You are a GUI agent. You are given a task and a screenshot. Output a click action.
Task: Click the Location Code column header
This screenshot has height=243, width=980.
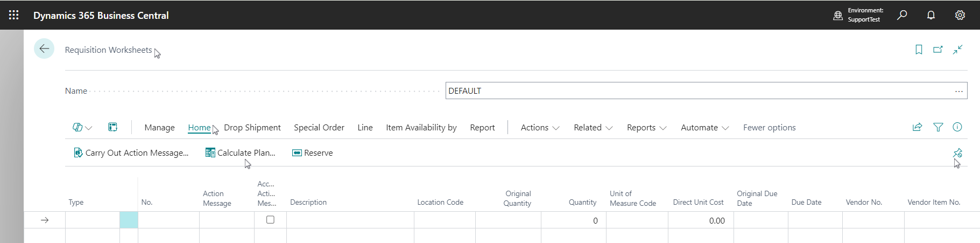[440, 203]
